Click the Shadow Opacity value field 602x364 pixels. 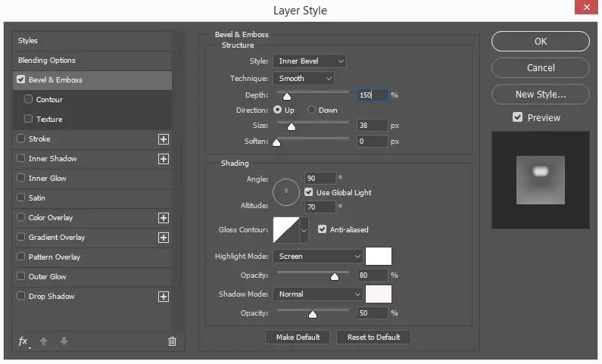pyautogui.click(x=372, y=313)
